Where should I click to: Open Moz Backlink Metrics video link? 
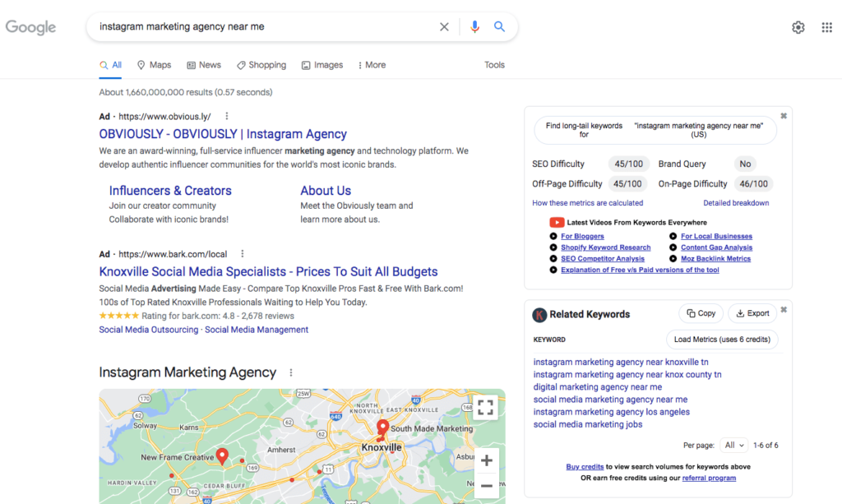click(x=715, y=259)
